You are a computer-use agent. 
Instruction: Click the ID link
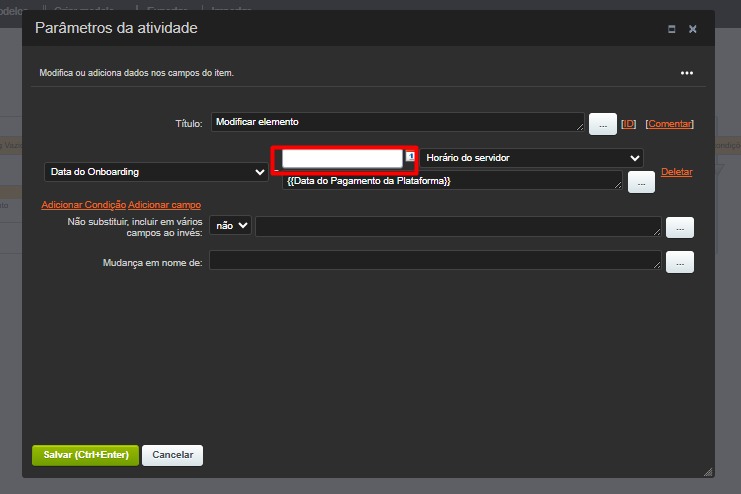coord(629,124)
